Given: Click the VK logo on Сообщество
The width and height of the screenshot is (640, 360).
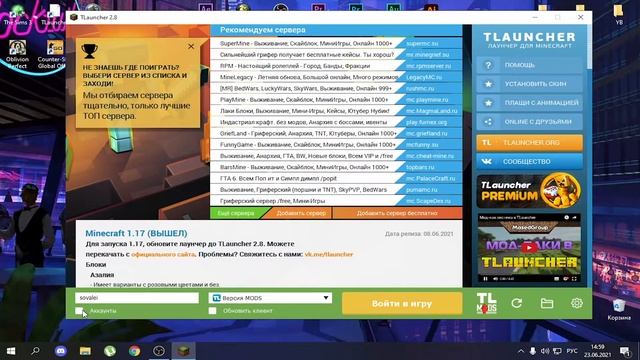Looking at the screenshot, I should tap(487, 162).
